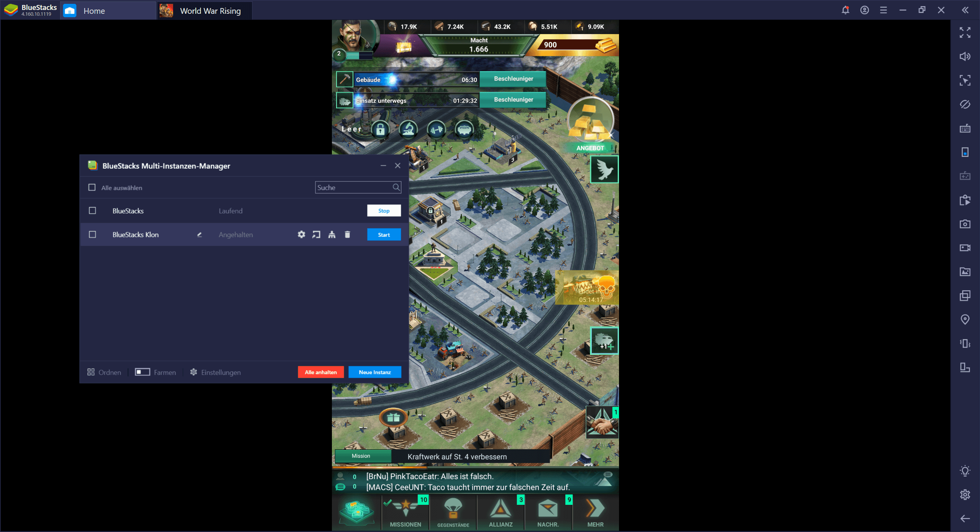Screen dimensions: 980x532
Task: Tap the dumbbell training slot icon
Action: click(x=436, y=130)
